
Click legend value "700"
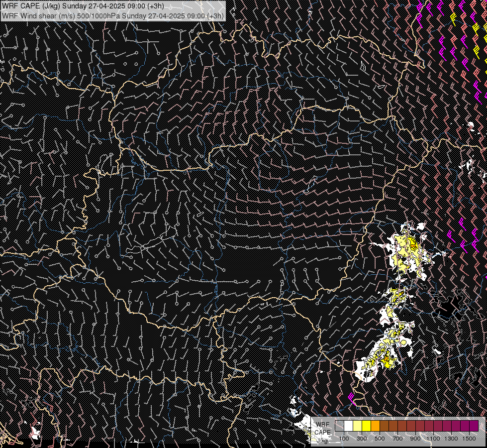click(x=398, y=439)
